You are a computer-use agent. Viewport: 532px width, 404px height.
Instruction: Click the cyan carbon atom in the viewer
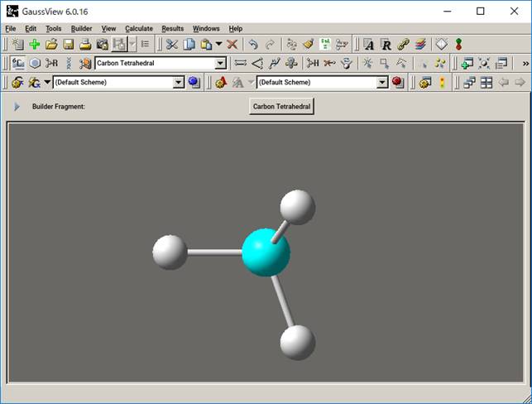coord(266,253)
